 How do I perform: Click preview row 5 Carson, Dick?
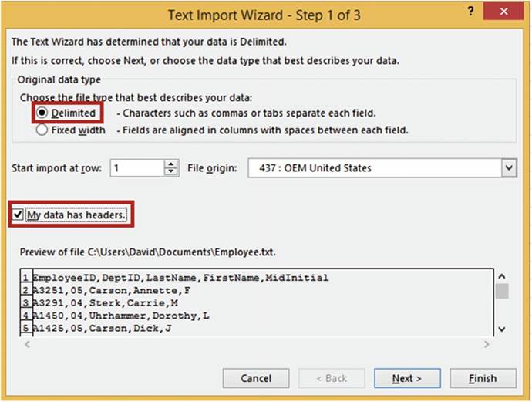coord(103,329)
